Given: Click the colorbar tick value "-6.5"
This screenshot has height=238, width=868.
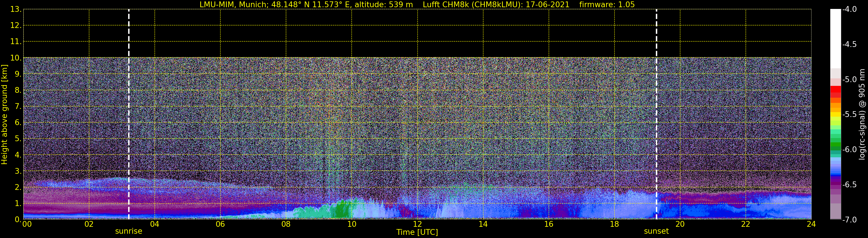Looking at the screenshot, I should coord(849,185).
